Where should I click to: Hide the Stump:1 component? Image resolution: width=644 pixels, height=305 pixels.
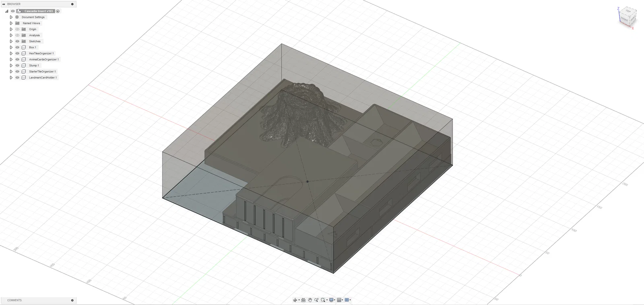point(17,66)
